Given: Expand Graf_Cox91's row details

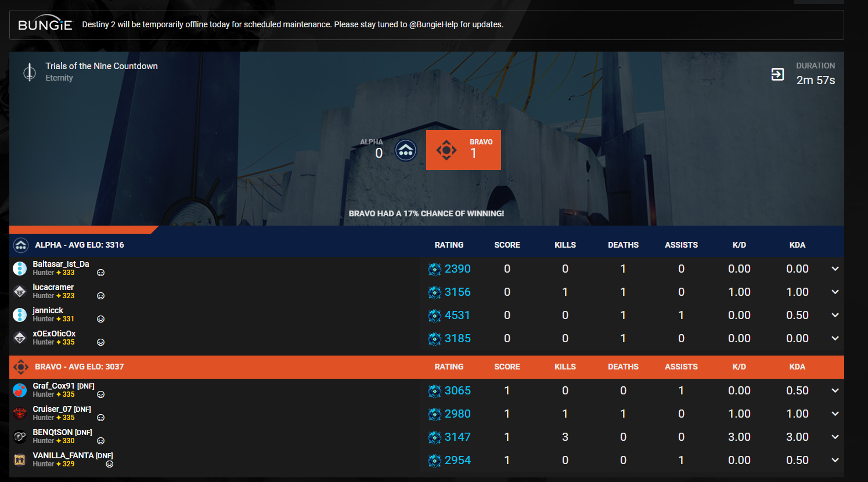Looking at the screenshot, I should tap(835, 390).
